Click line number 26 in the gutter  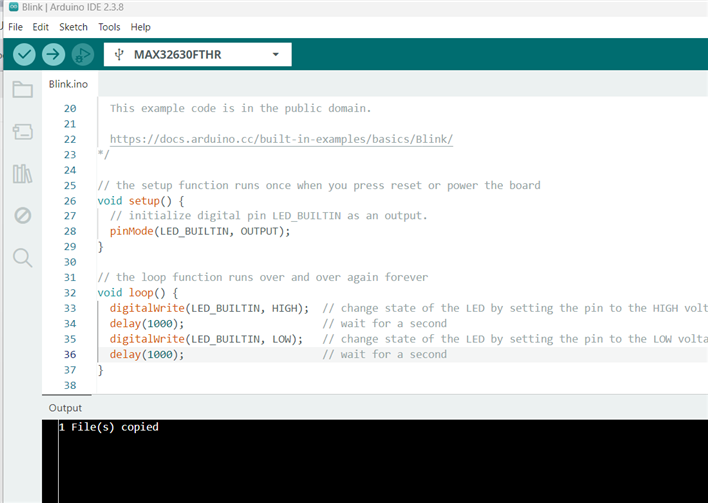click(70, 201)
